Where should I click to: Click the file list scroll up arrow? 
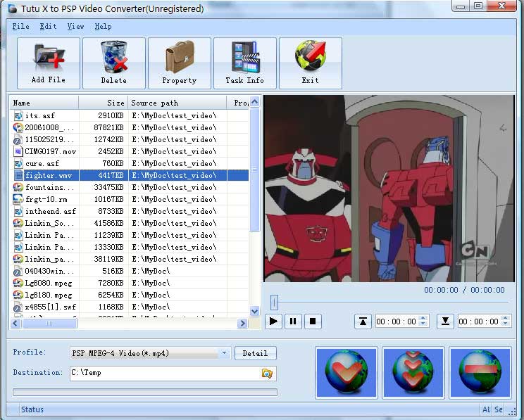[255, 101]
